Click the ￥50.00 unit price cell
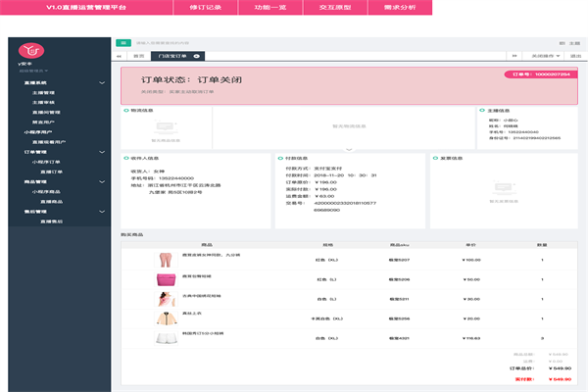 (471, 279)
